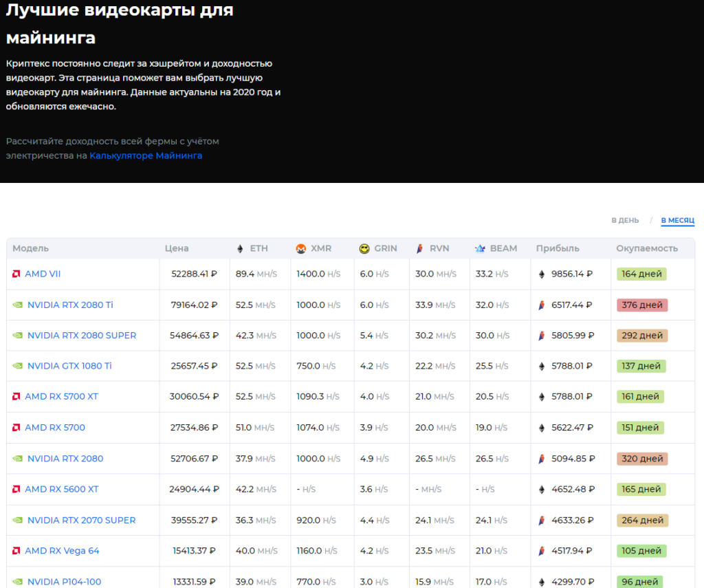
Task: Open the Калькуляторе Майнинга link
Action: pos(146,155)
